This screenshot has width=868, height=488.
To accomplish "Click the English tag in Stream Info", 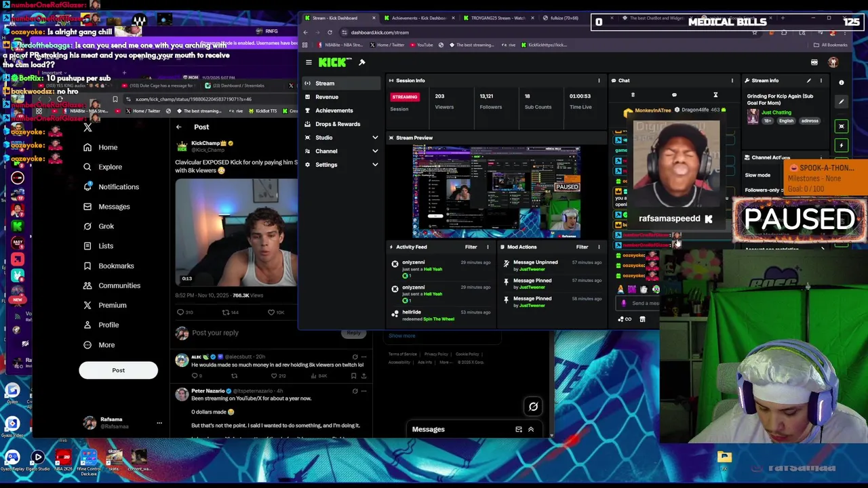I will (786, 121).
